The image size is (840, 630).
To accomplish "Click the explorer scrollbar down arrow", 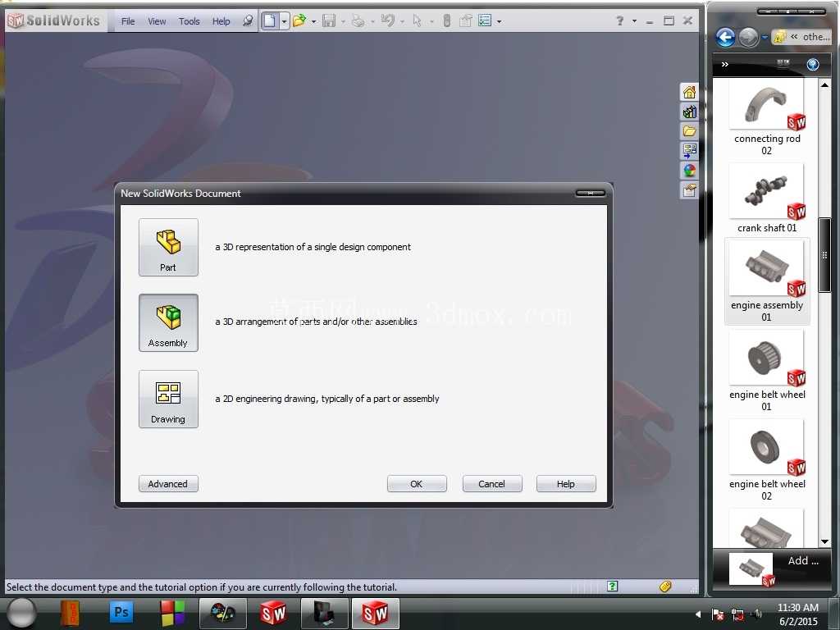I will point(825,541).
